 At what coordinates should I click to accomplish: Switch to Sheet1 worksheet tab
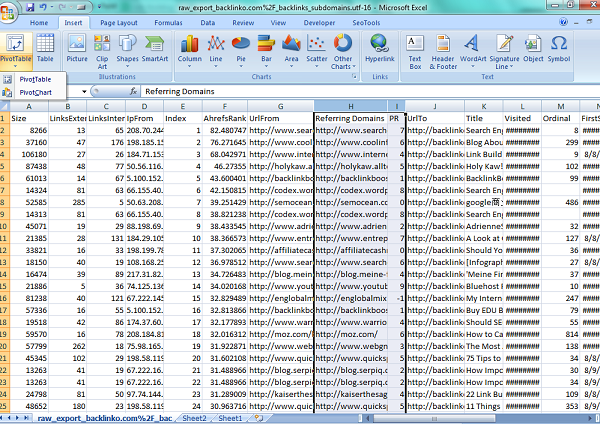(230, 418)
